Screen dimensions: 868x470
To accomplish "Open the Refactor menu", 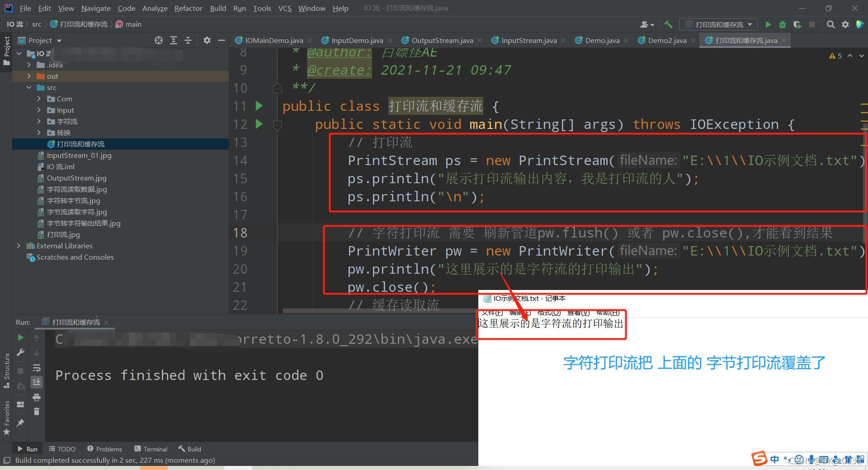I will pos(188,8).
